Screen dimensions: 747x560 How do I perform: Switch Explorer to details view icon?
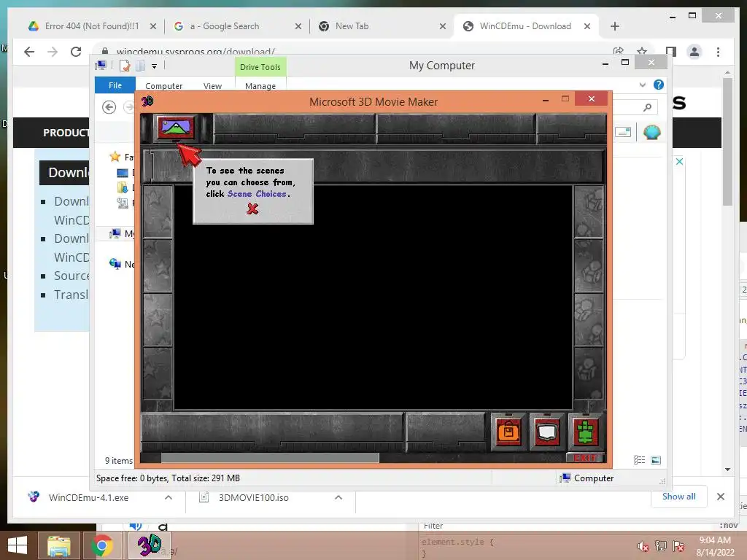pos(639,460)
